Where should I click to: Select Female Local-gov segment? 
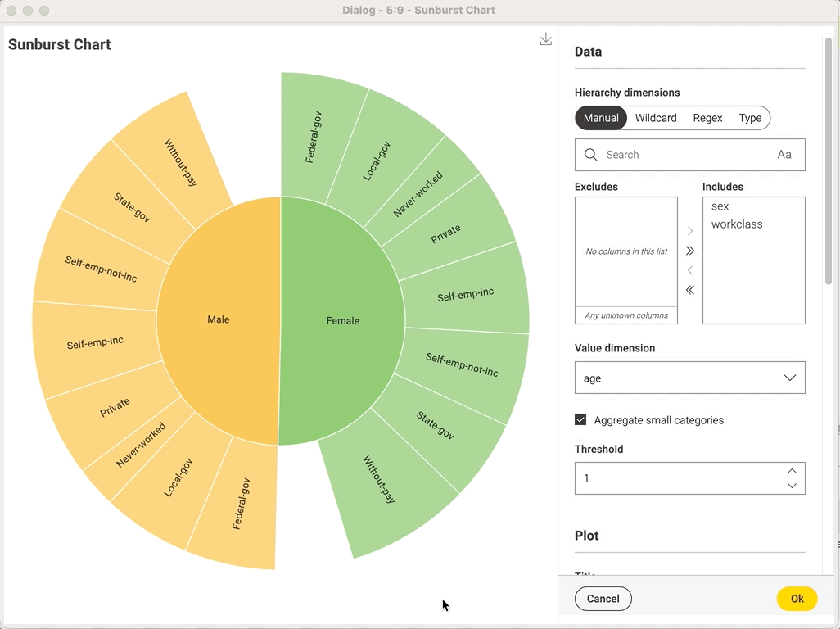click(x=377, y=161)
